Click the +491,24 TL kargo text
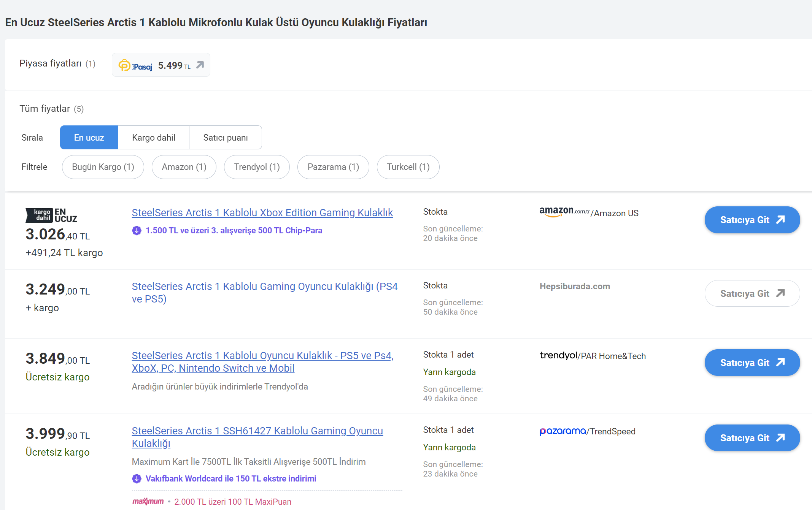This screenshot has width=812, height=510. tap(64, 253)
